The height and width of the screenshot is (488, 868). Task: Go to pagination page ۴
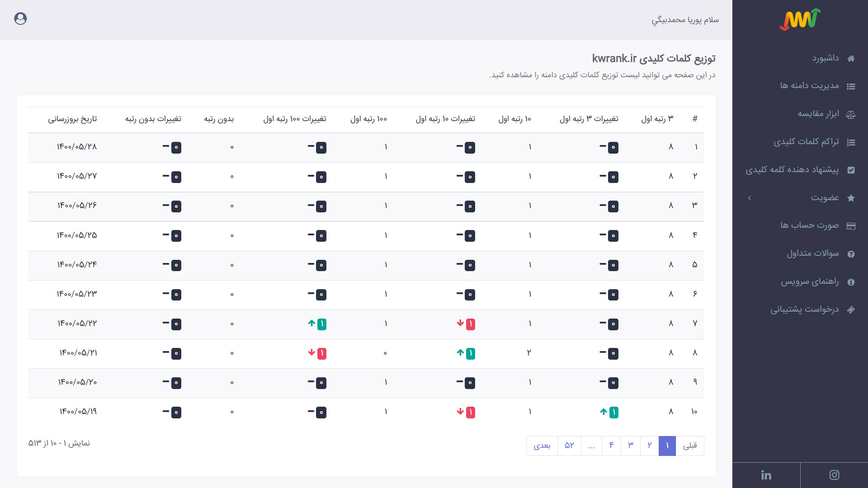click(612, 446)
